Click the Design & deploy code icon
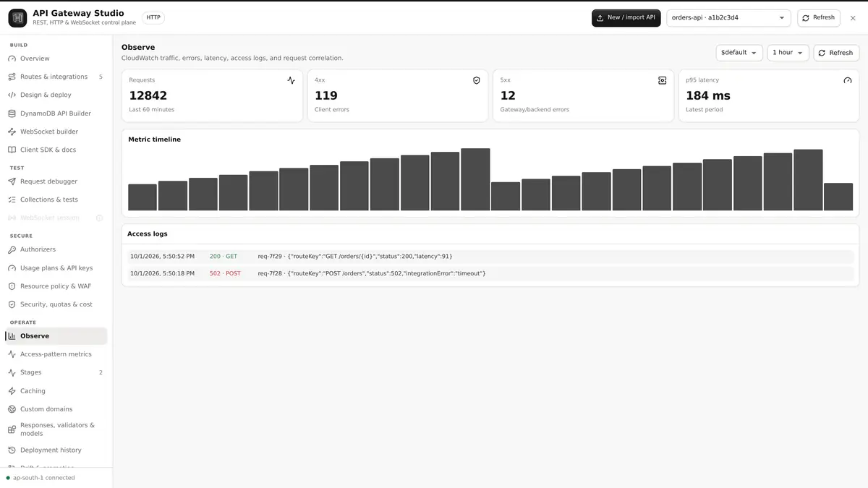This screenshot has height=488, width=868. (12, 95)
